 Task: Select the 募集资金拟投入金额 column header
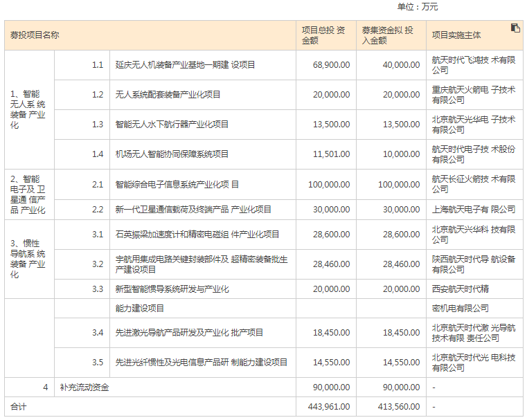click(x=391, y=35)
